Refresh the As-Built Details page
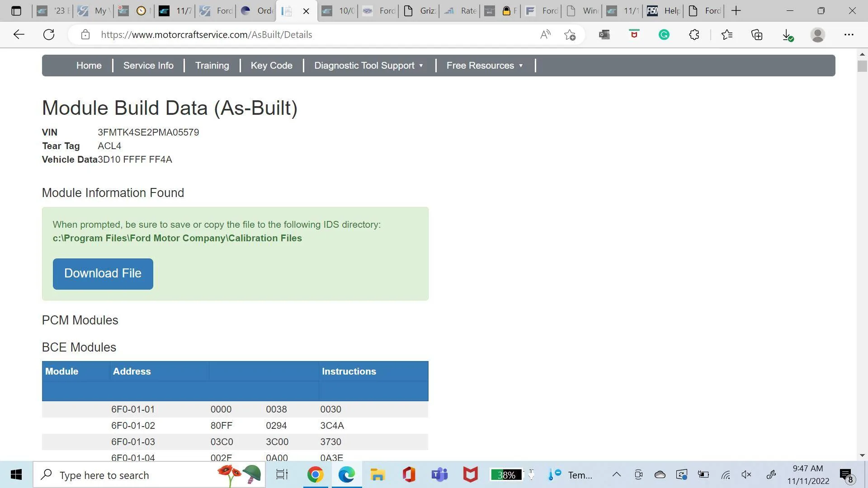Viewport: 868px width, 488px height. point(49,35)
